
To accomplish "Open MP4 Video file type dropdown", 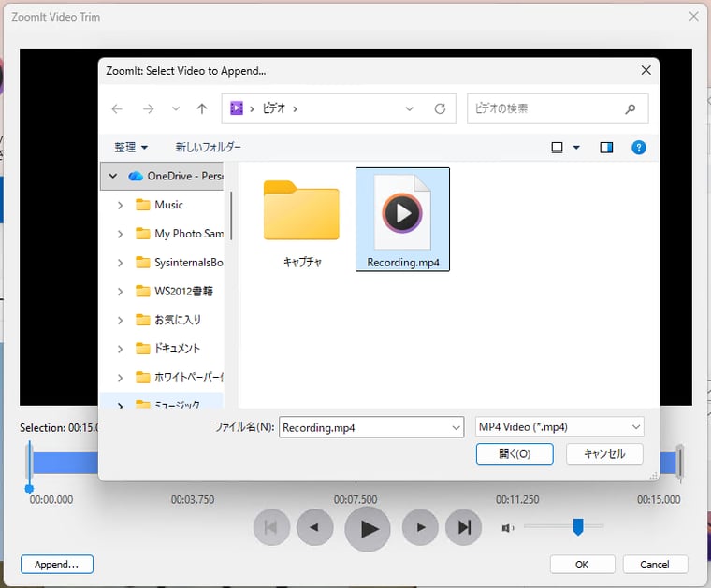I will tap(559, 426).
